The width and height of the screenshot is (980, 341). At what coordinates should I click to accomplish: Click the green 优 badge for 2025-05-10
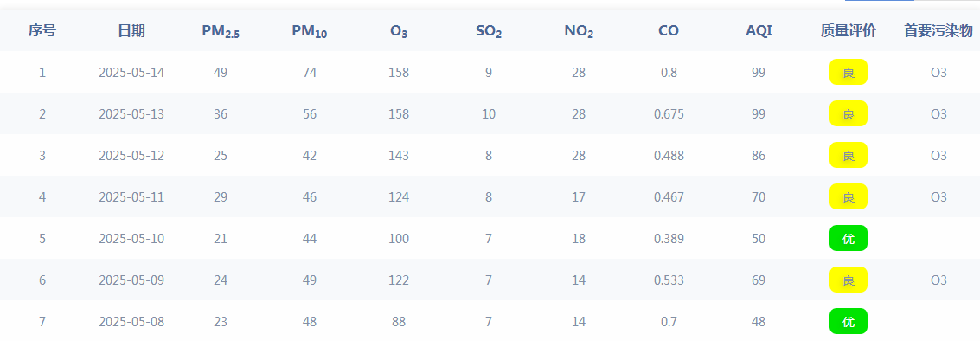click(849, 238)
